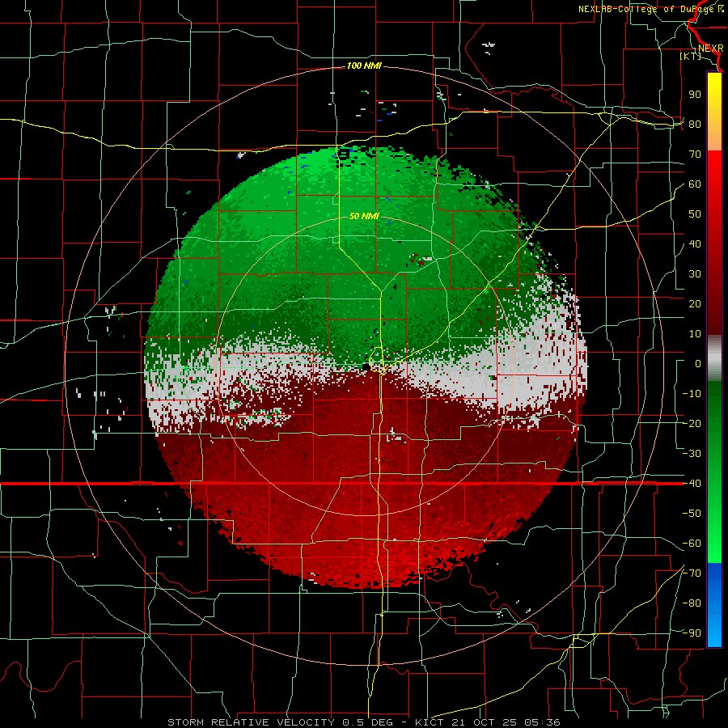Click the -30 value on the color scale
728x728 pixels.
pos(692,454)
